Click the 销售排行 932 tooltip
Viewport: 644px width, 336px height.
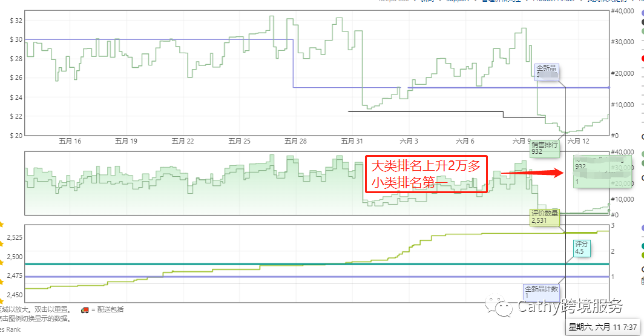coord(544,148)
